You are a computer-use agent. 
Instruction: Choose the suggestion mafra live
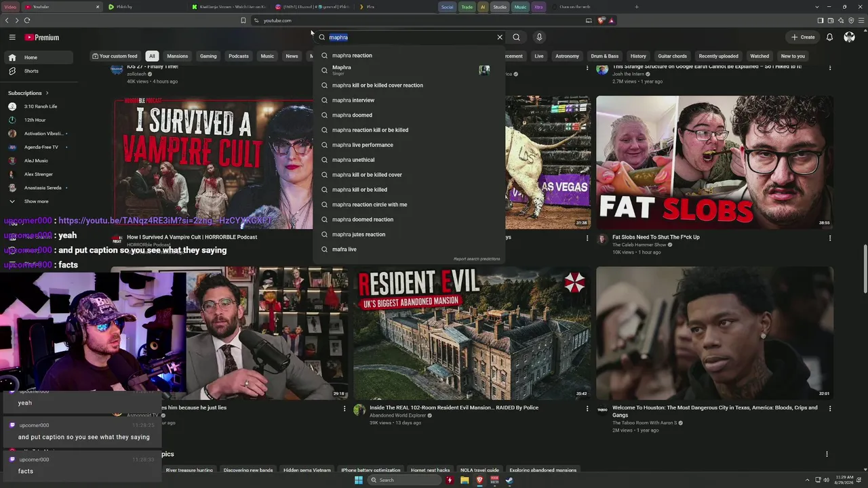409,249
